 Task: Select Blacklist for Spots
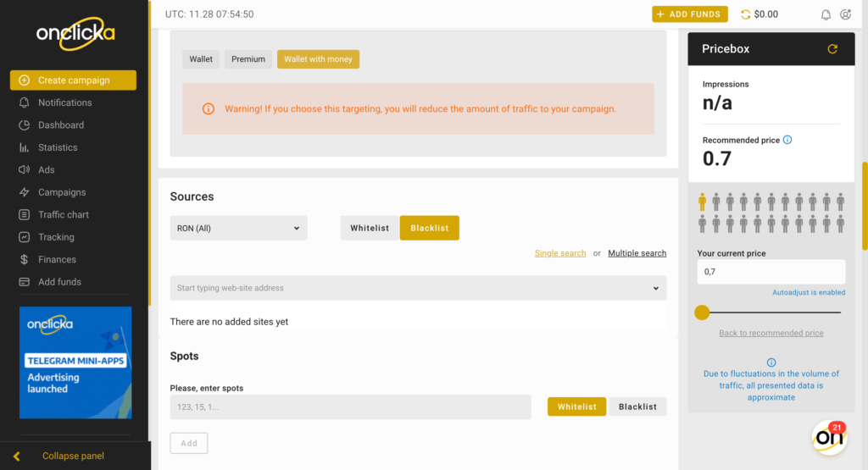pyautogui.click(x=637, y=406)
